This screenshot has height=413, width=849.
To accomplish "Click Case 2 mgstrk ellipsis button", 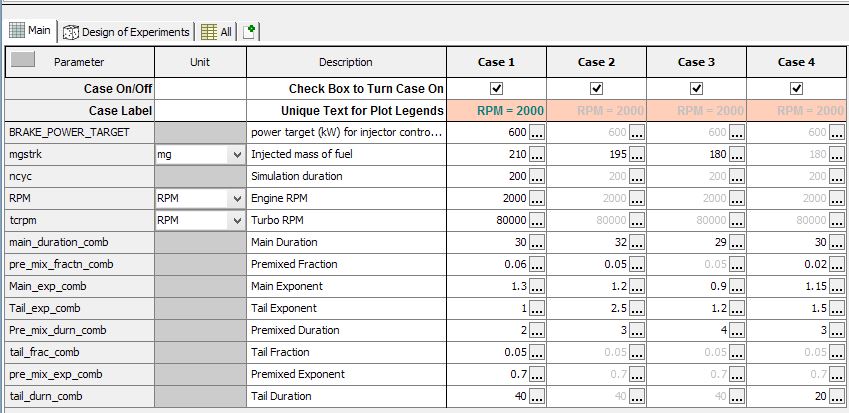I will (x=637, y=155).
